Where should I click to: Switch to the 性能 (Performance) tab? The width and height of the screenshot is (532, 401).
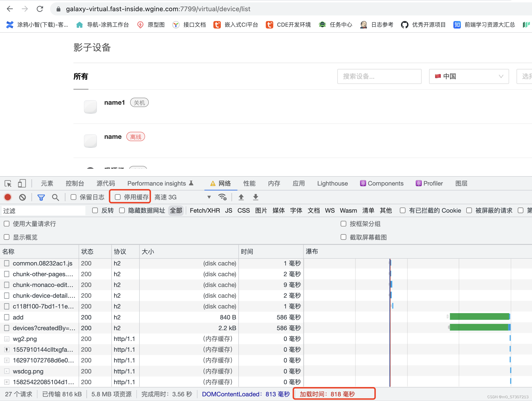(x=249, y=183)
